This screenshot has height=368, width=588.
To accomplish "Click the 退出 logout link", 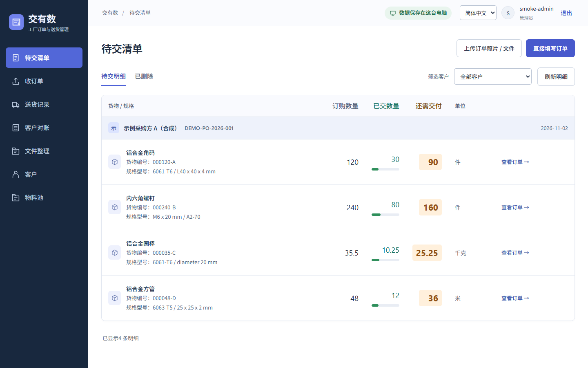I will [566, 13].
